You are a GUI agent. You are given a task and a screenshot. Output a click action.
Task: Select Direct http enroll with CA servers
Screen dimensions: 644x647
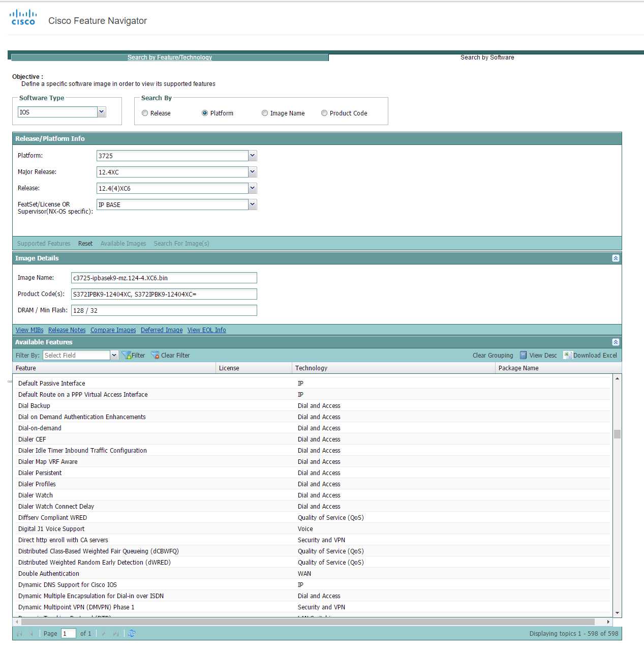pyautogui.click(x=312, y=540)
